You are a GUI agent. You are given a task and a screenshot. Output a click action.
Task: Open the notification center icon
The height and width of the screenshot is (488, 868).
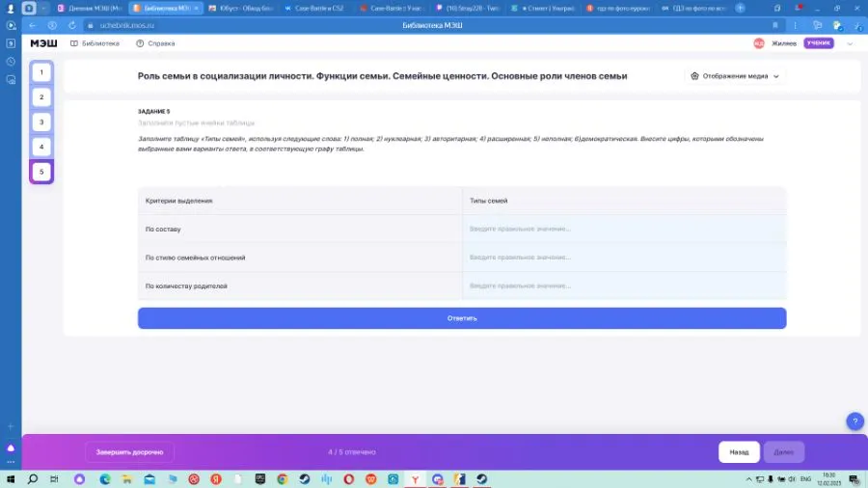coord(854,479)
